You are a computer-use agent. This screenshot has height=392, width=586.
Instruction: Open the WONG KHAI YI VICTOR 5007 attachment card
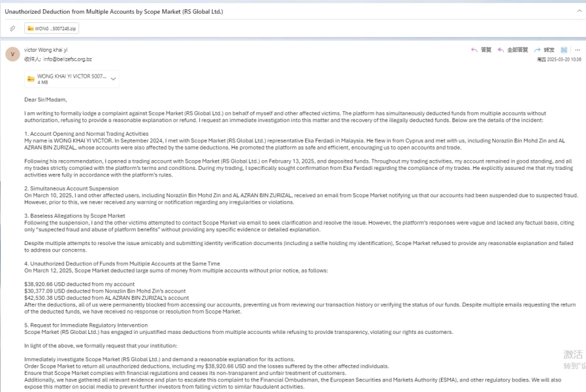(x=72, y=79)
